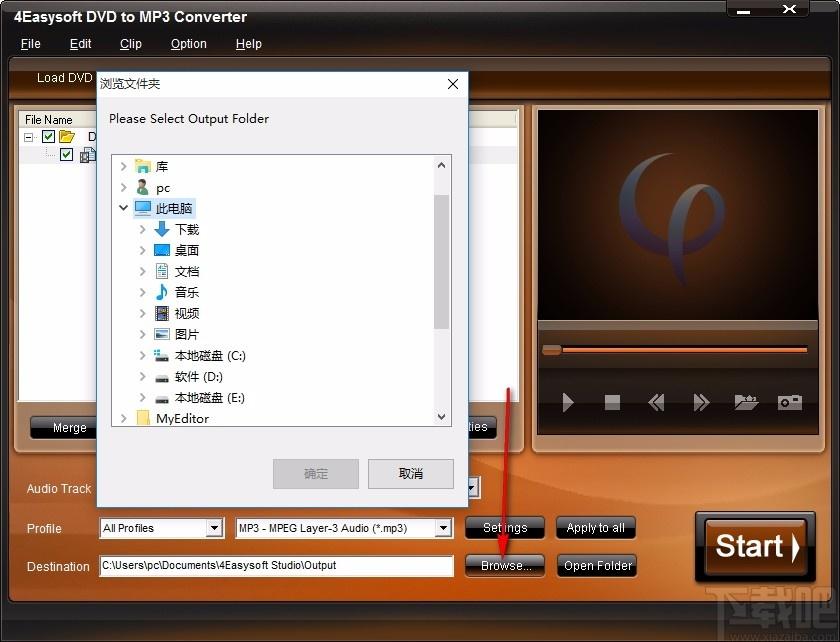The width and height of the screenshot is (840, 642).
Task: Click the Start button
Action: [x=755, y=547]
